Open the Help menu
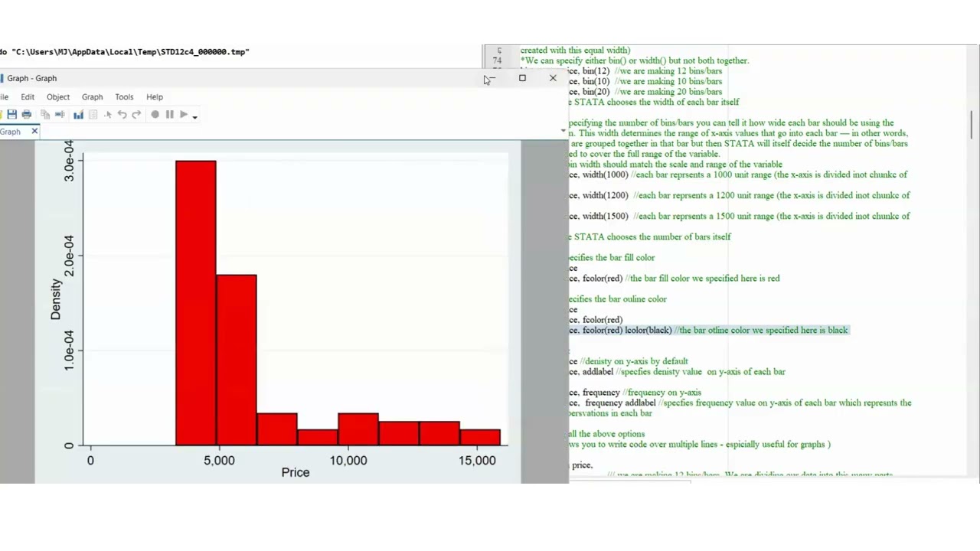Viewport: 980px width, 551px height. 155,97
